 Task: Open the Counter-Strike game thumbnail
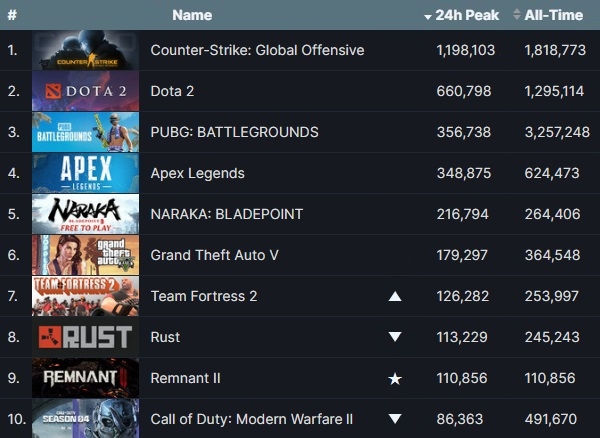click(x=85, y=50)
